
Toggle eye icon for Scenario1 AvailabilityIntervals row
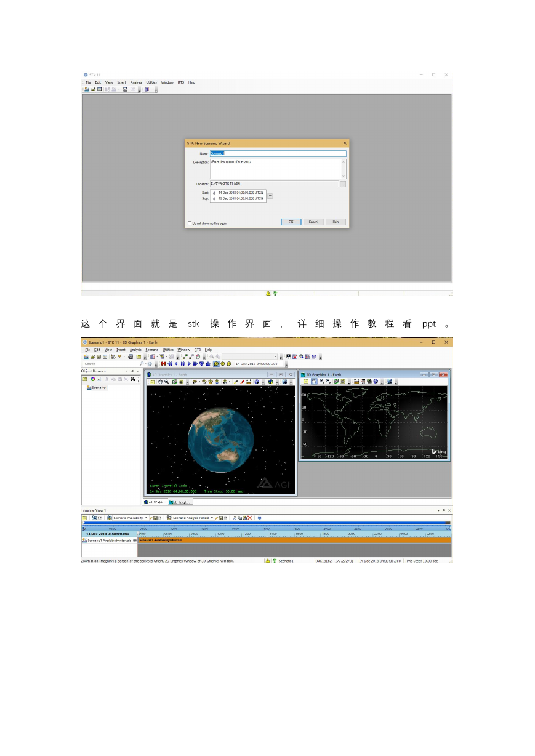point(134,540)
